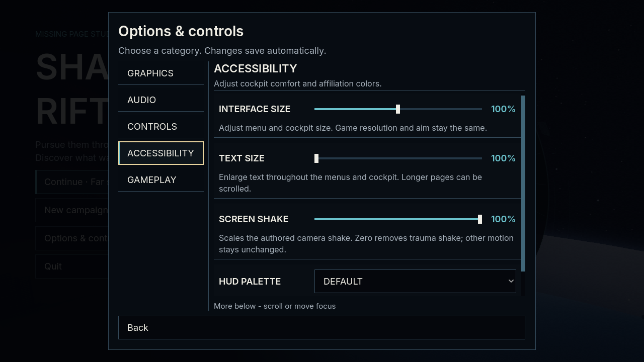Click the Screen Shake slider handle
The width and height of the screenshot is (644, 362).
pos(480,219)
